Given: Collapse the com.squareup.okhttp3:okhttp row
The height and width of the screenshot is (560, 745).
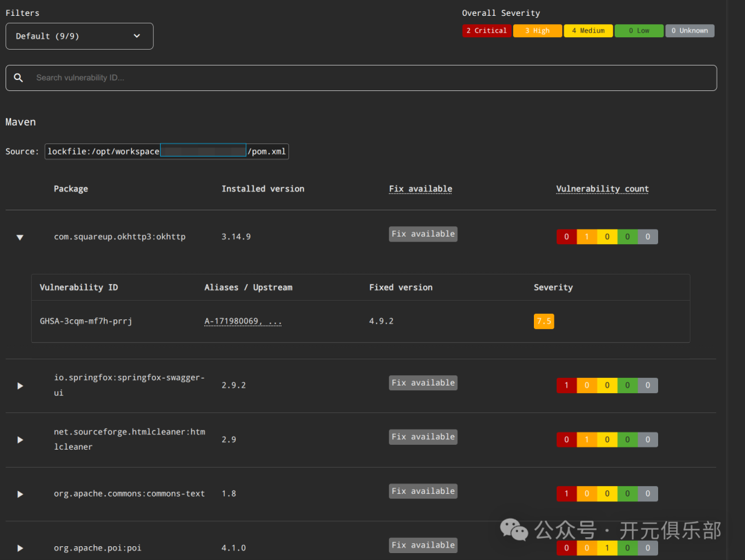Looking at the screenshot, I should (x=20, y=237).
